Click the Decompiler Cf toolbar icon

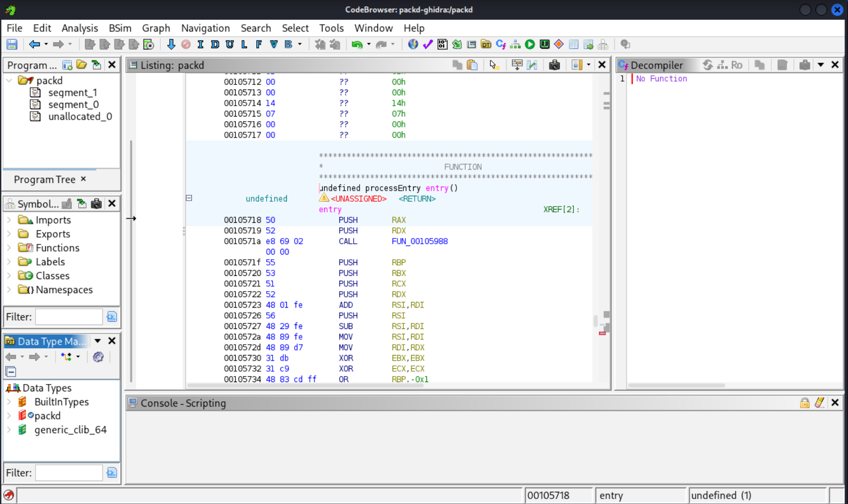501,45
